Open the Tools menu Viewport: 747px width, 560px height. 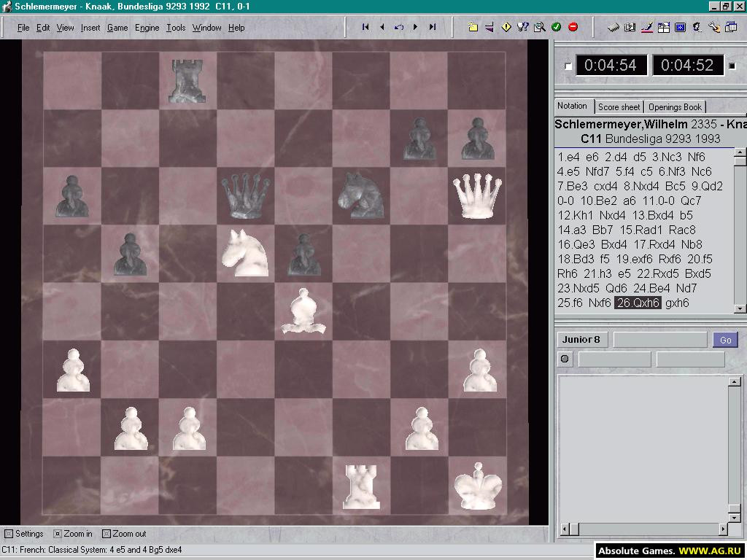(176, 28)
